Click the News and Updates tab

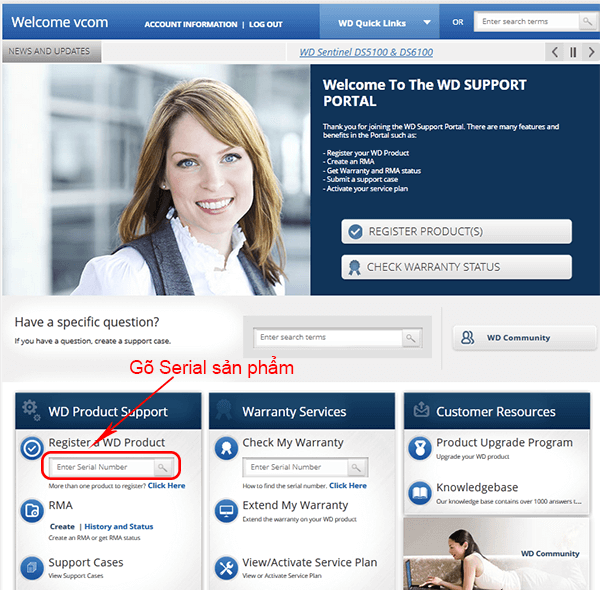(52, 51)
